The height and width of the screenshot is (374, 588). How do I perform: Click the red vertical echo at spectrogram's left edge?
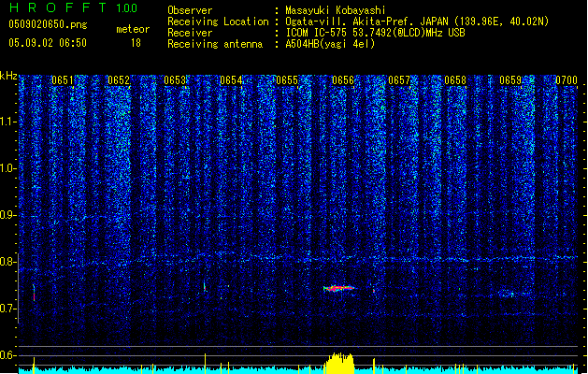(x=34, y=293)
